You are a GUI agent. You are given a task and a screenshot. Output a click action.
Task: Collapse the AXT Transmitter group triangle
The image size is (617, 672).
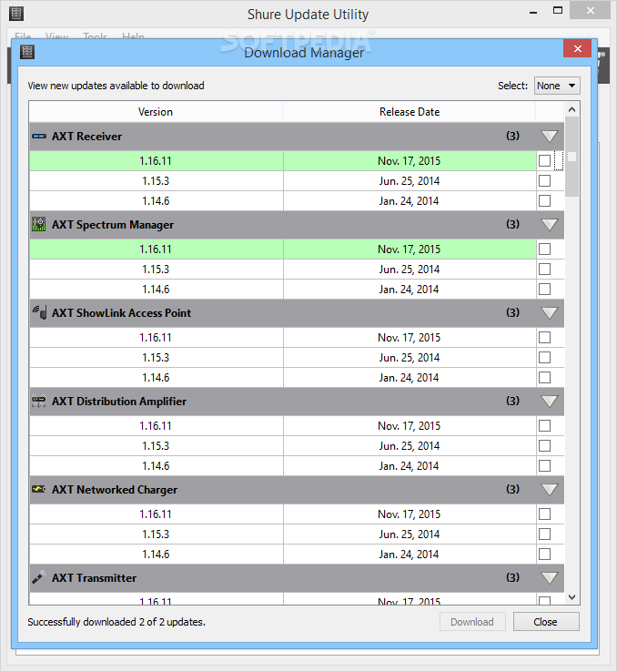(x=550, y=577)
